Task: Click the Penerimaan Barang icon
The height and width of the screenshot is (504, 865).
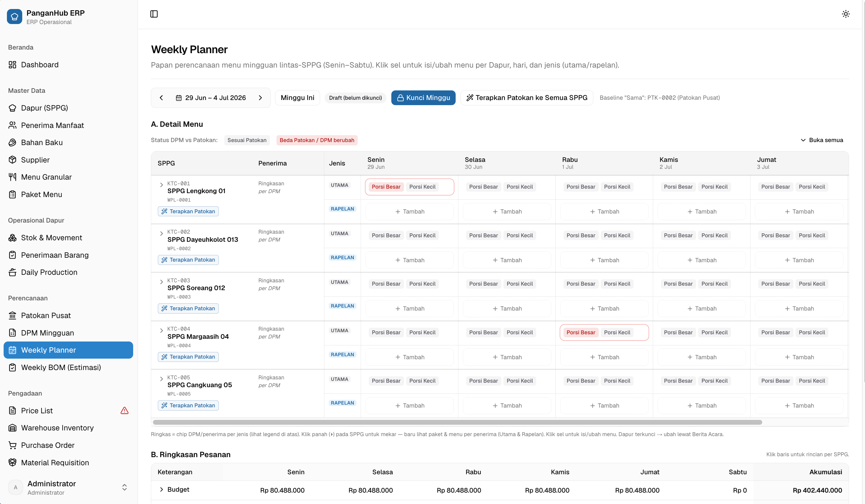Action: tap(12, 255)
